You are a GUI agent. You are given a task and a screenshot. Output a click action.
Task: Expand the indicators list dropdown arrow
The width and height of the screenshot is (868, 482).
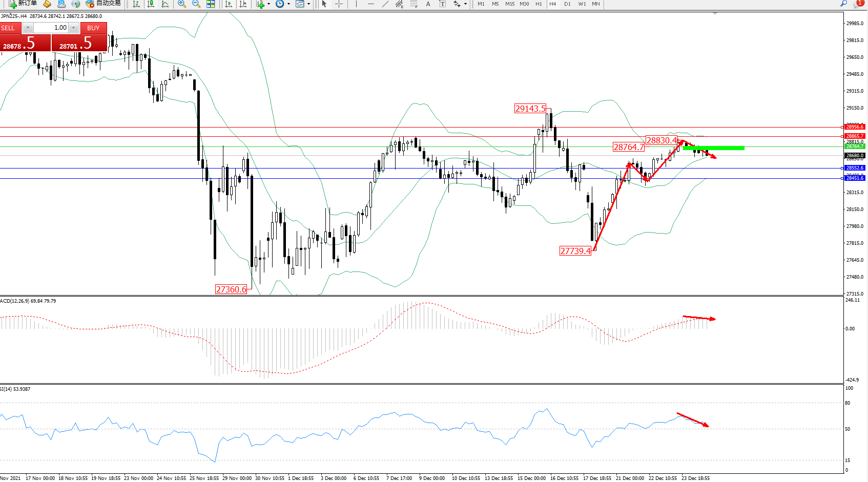[268, 4]
